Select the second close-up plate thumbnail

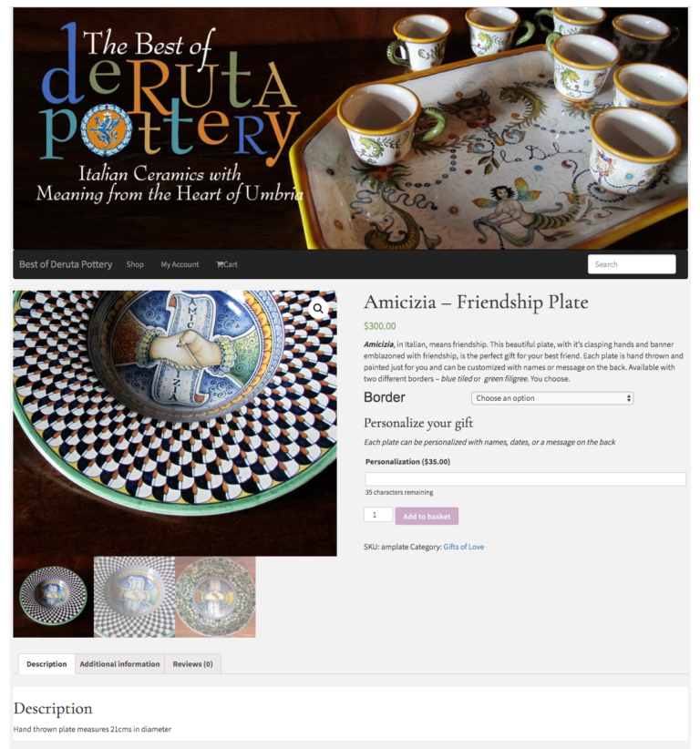[134, 597]
